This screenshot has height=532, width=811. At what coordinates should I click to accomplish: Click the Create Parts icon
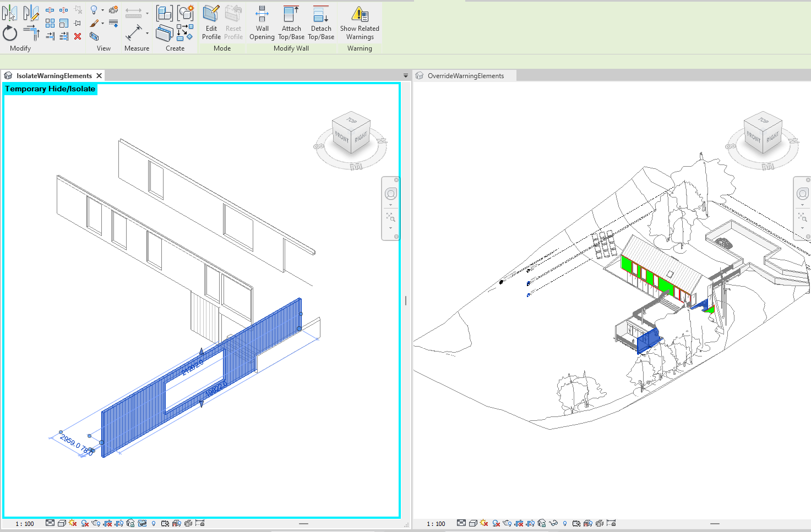pos(164,33)
